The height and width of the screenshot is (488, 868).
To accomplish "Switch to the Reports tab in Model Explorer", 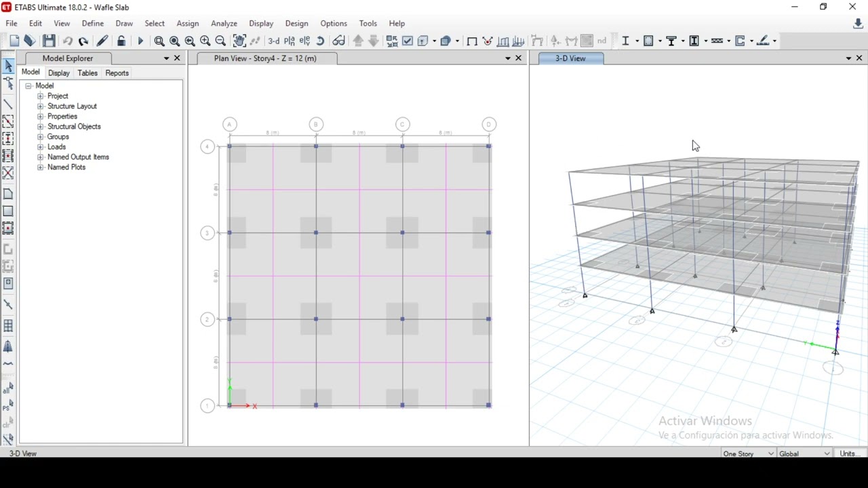I will click(117, 73).
